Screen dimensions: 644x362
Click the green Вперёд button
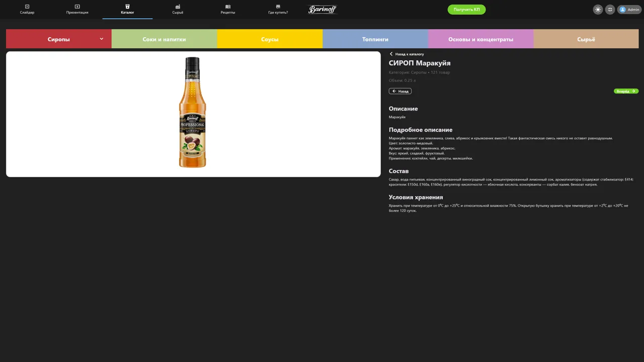click(626, 91)
